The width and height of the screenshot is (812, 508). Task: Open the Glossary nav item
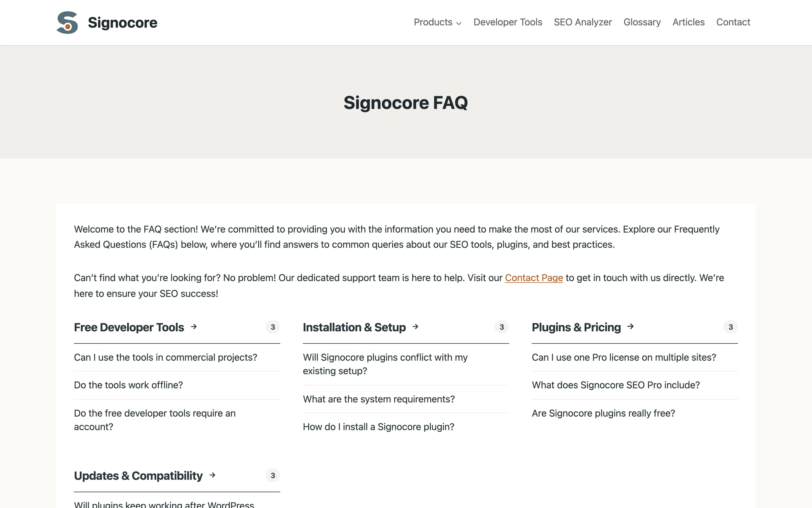pyautogui.click(x=642, y=22)
